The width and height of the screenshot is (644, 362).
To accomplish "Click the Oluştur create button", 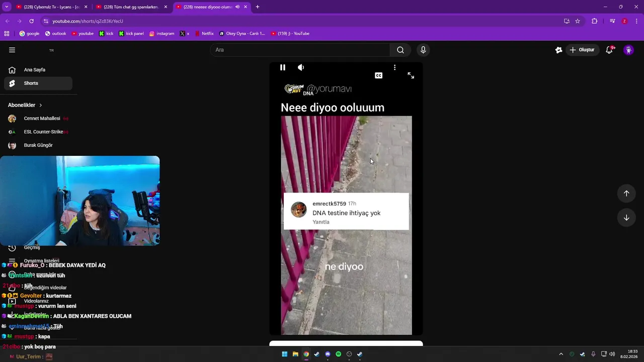I will click(x=582, y=50).
